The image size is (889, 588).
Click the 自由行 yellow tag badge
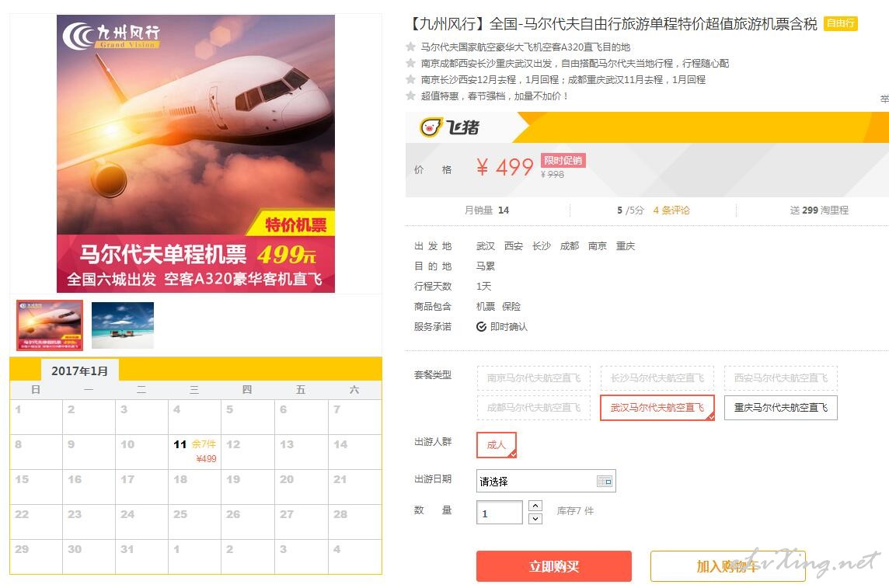pyautogui.click(x=840, y=23)
